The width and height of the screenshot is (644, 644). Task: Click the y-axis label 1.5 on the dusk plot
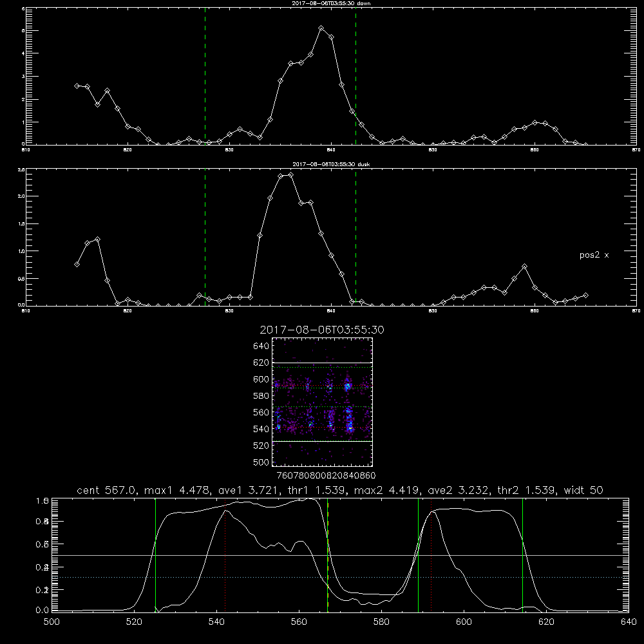click(22, 224)
